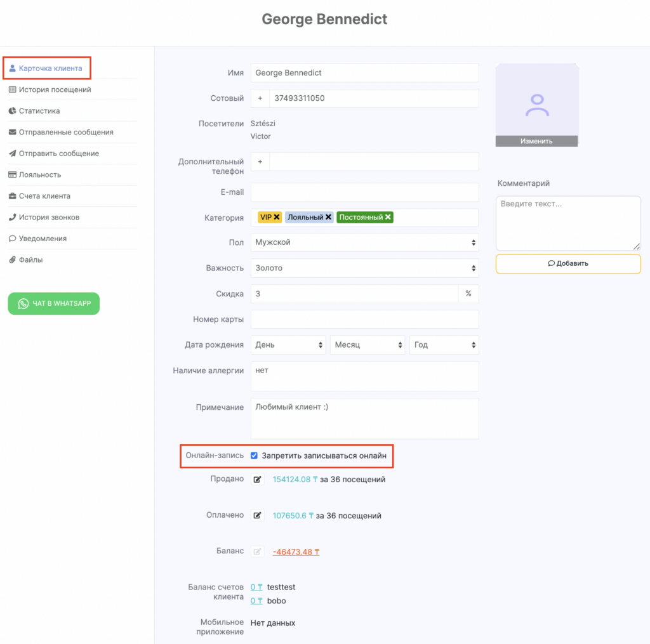Go to the Статистика section
Image resolution: width=650 pixels, height=644 pixels.
click(x=39, y=111)
